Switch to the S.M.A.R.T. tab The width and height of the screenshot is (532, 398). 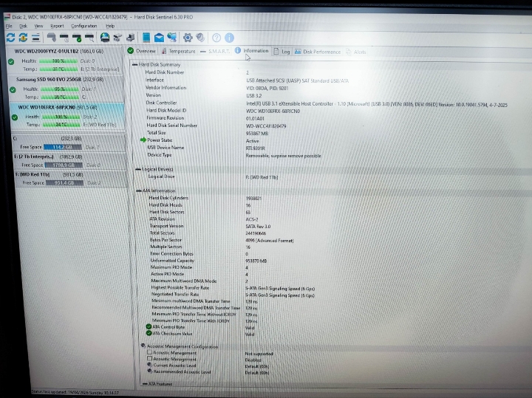tap(215, 52)
